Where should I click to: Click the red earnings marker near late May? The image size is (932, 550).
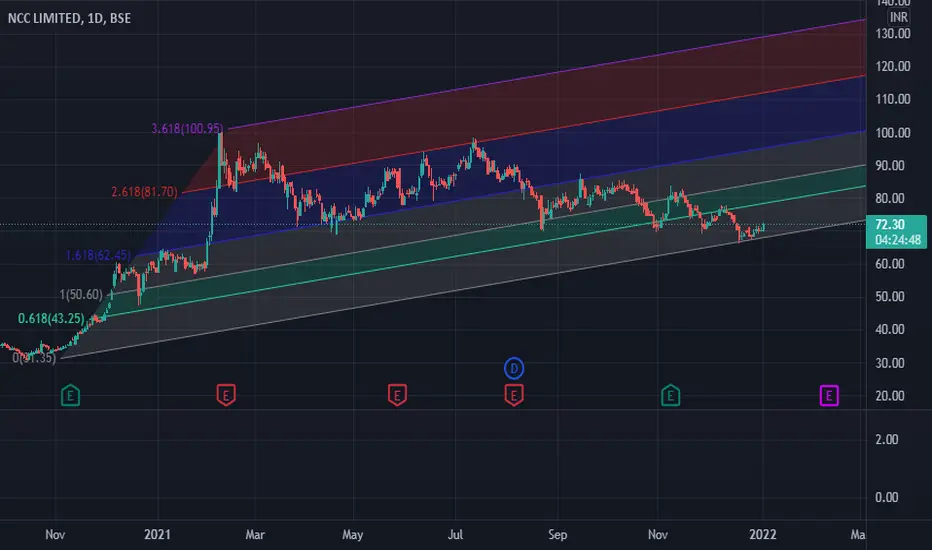397,395
